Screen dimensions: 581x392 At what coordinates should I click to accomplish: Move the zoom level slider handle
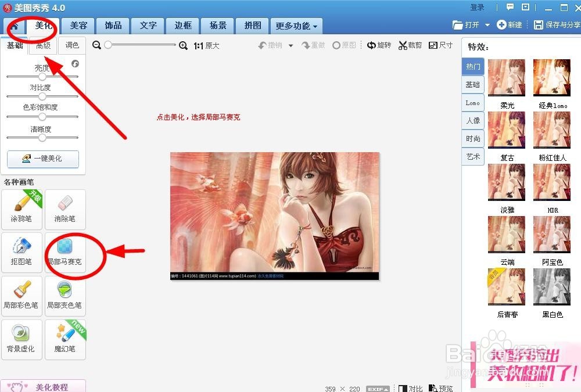[x=108, y=45]
